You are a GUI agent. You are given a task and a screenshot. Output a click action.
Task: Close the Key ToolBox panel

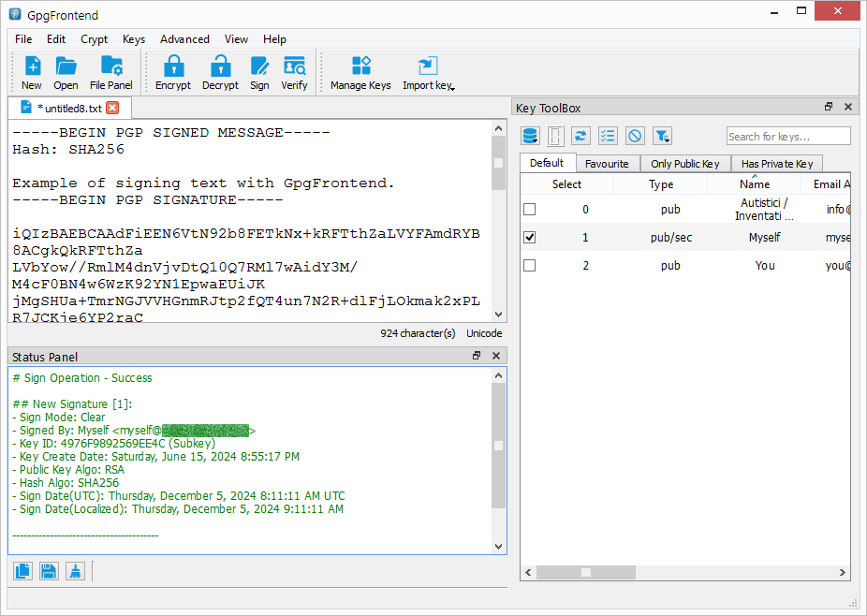pos(848,107)
